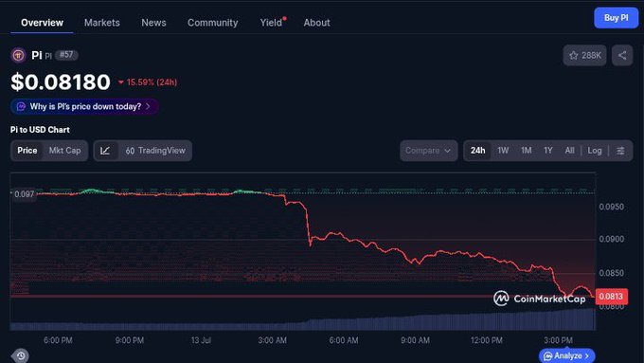Open the Yield tab
644x363 pixels.
pyautogui.click(x=271, y=23)
